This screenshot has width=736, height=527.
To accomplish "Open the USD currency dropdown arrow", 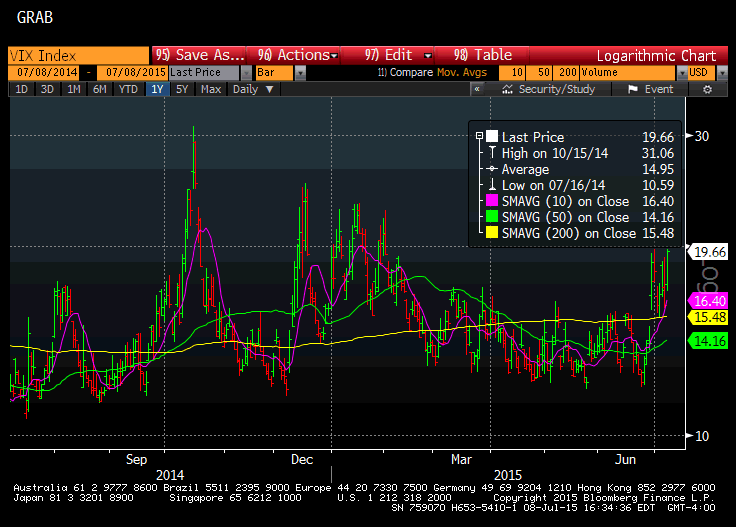I will click(x=722, y=73).
